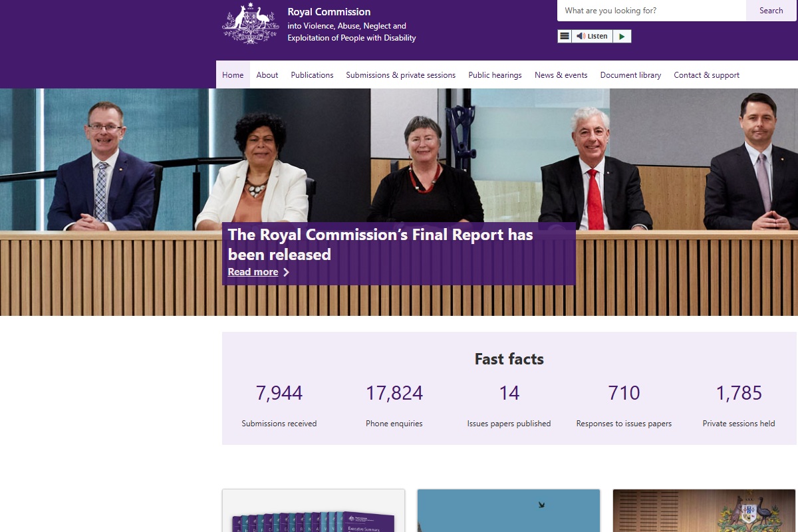This screenshot has width=798, height=532.
Task: Click the Fast facts heading
Action: (509, 359)
